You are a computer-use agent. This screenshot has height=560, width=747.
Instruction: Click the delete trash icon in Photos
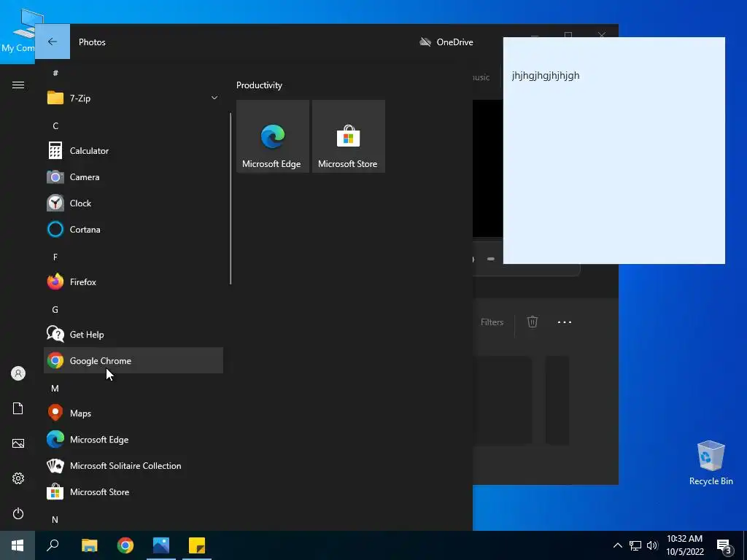click(532, 322)
